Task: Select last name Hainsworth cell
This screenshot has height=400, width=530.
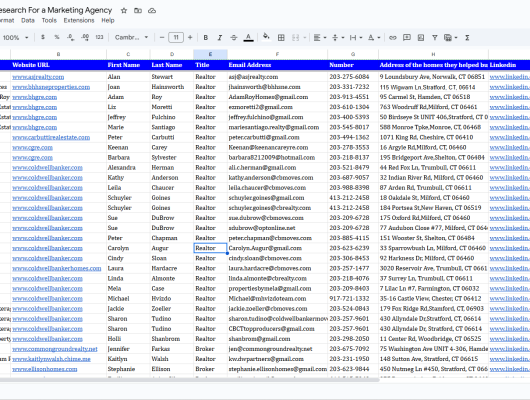Action: coord(172,87)
